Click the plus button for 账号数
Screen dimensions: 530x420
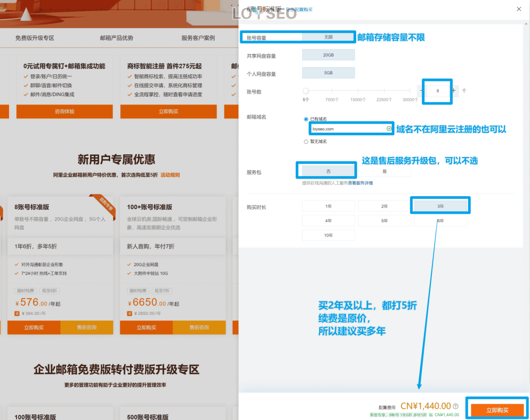click(x=454, y=91)
